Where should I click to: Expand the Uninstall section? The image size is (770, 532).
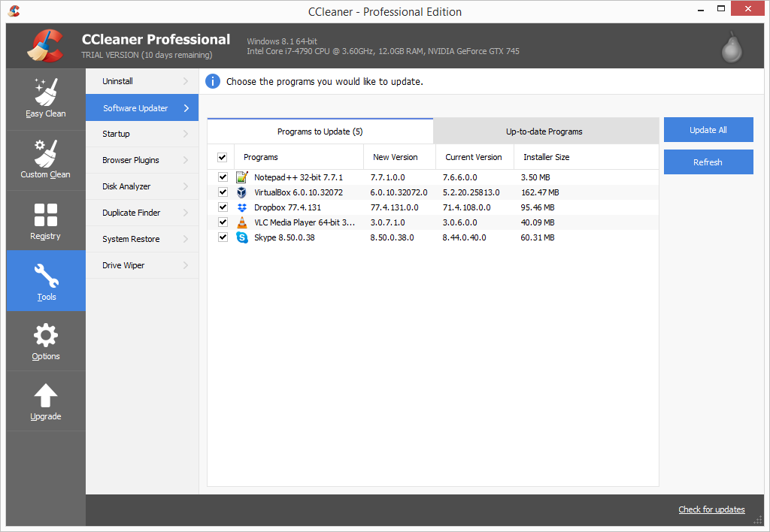click(x=141, y=81)
